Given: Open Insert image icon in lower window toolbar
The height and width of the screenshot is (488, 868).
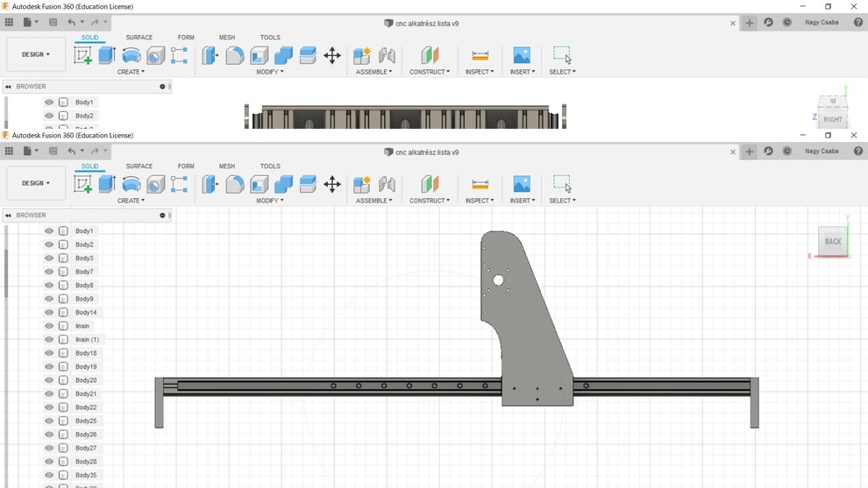Looking at the screenshot, I should click(522, 184).
